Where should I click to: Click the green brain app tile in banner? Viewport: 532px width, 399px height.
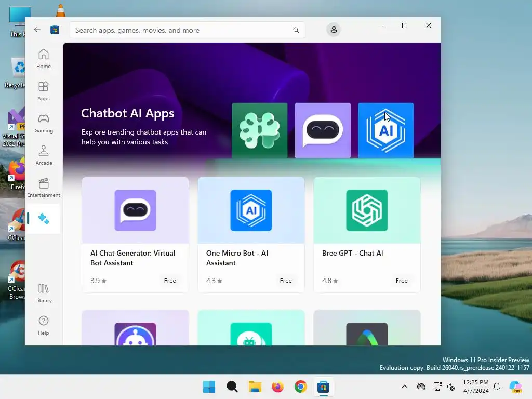point(260,130)
